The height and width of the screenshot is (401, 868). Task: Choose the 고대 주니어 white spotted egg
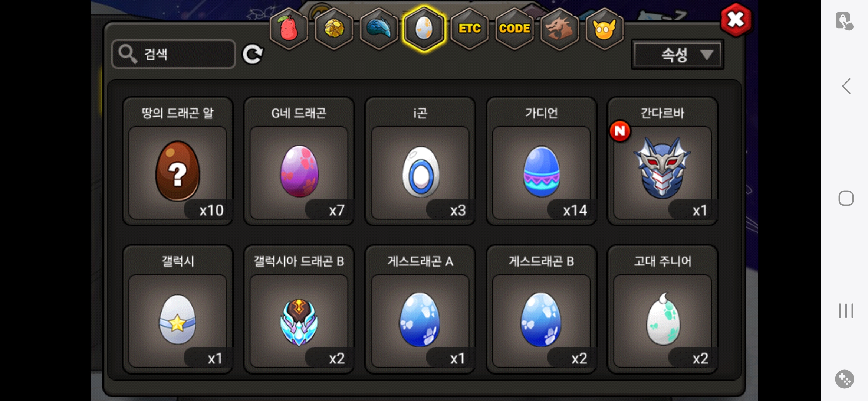click(x=662, y=309)
